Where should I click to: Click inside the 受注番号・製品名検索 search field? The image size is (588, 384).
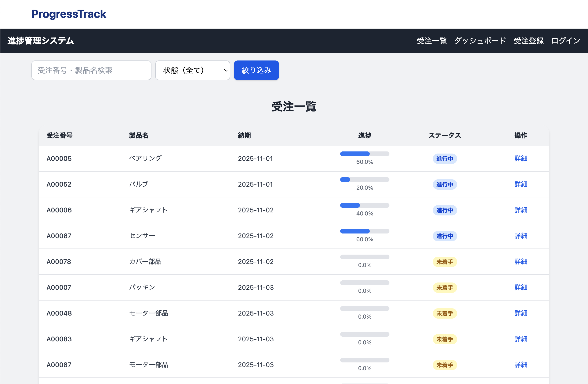91,70
